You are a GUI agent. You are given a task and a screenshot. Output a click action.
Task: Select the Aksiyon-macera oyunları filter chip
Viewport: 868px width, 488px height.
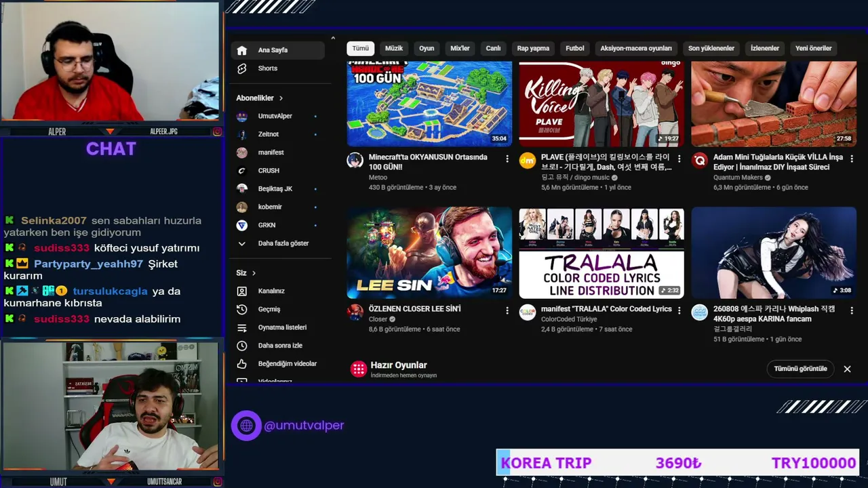tap(636, 49)
